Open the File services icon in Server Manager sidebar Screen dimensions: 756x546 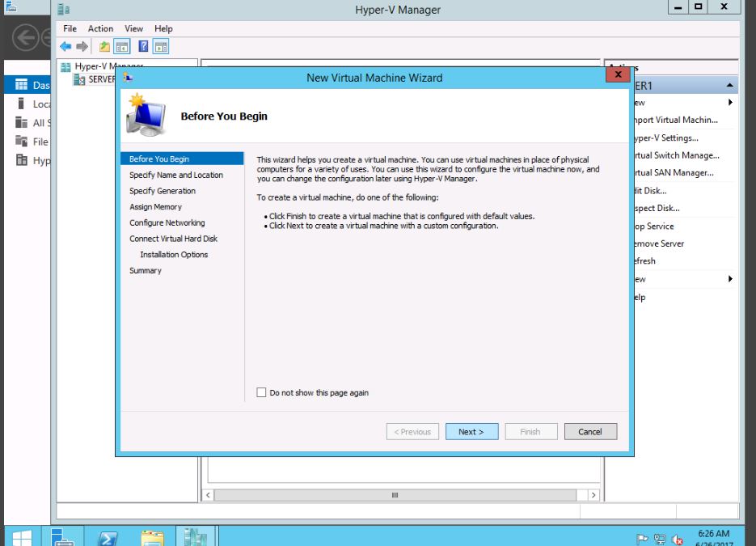[21, 142]
